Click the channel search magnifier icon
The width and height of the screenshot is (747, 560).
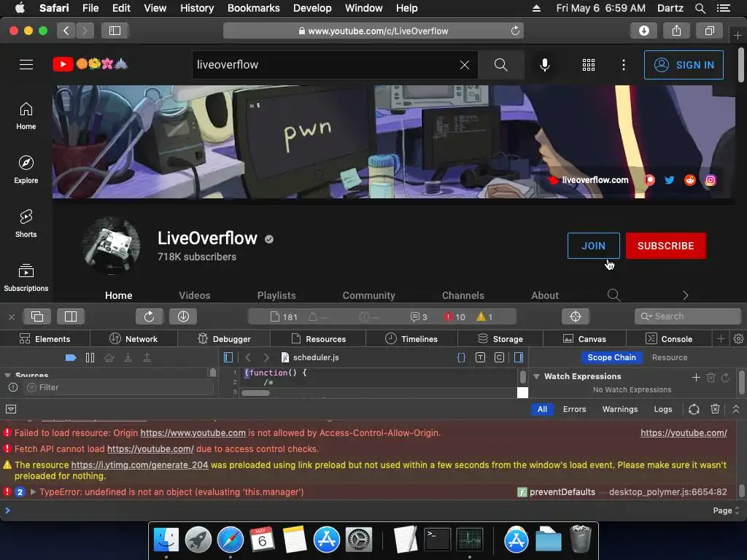[614, 295]
